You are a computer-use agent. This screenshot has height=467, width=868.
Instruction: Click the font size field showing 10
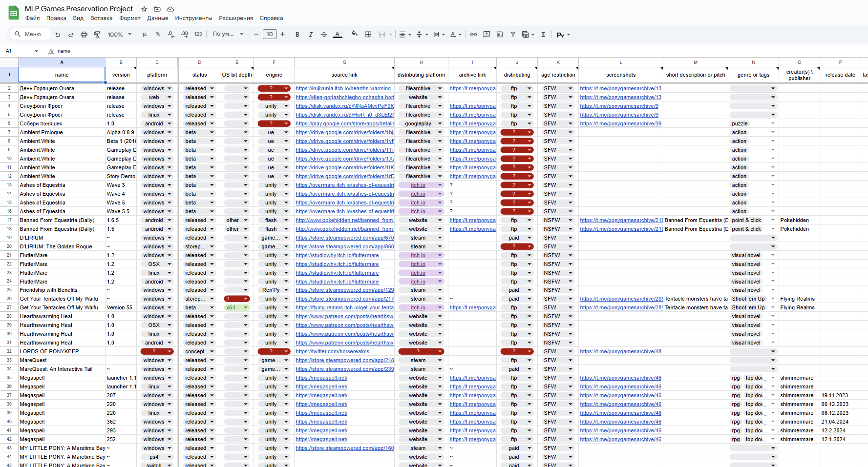(270, 34)
